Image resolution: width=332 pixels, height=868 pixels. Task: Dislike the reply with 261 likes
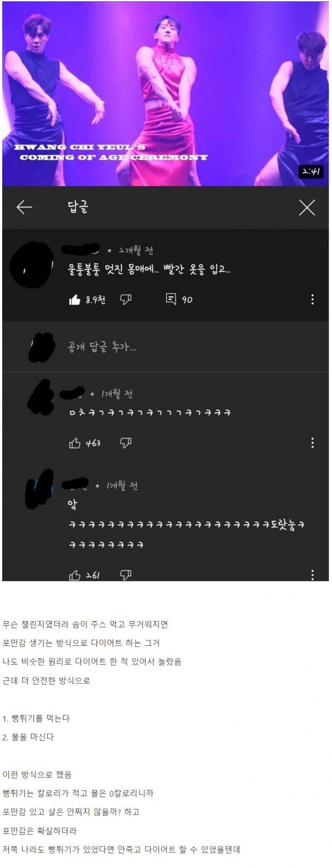click(x=126, y=575)
